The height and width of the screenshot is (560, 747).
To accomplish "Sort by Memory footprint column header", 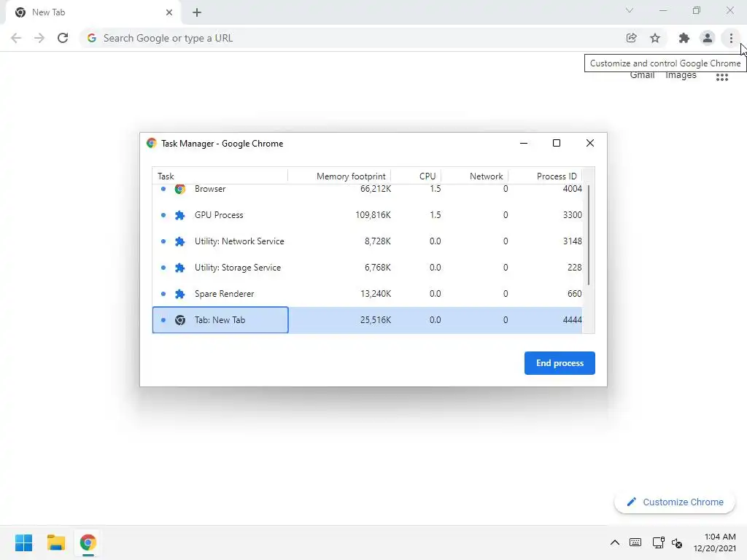I will point(340,176).
